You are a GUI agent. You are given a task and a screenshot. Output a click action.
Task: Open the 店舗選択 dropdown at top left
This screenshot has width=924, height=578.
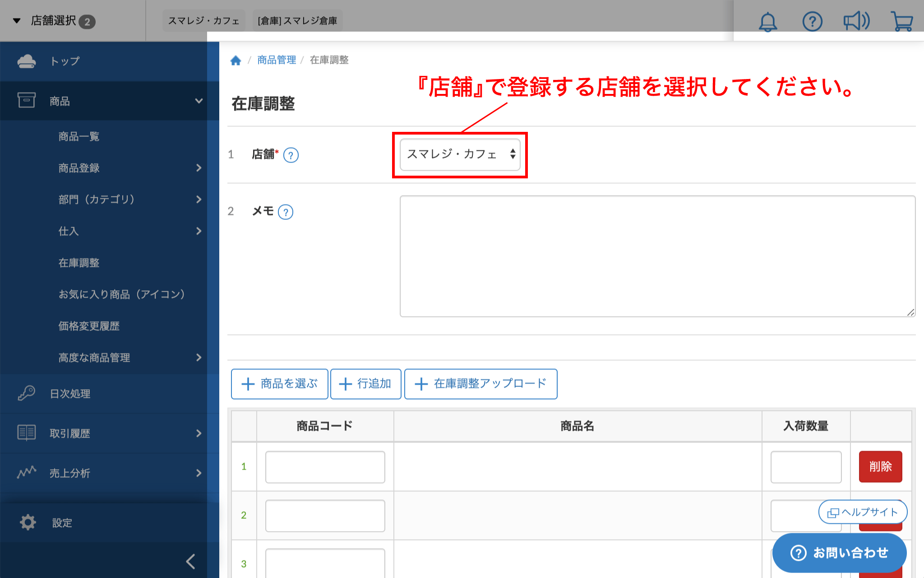54,21
